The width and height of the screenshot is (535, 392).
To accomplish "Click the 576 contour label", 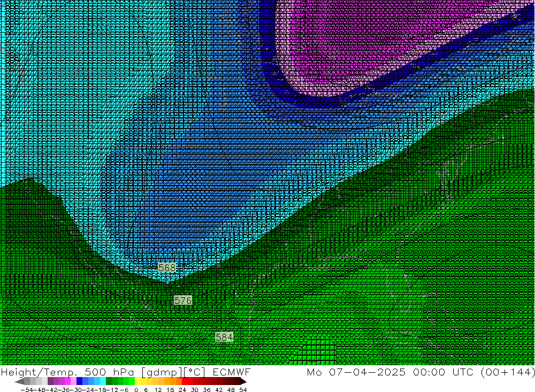I will tap(183, 301).
